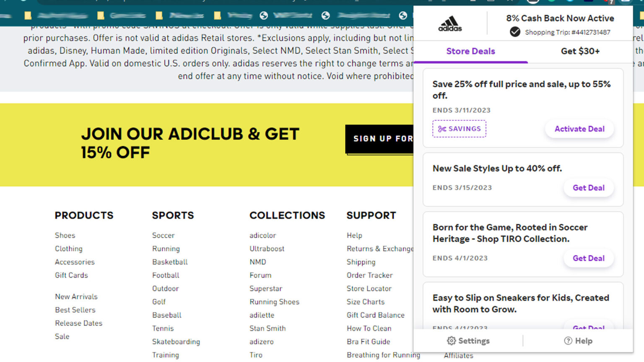Open the Order Tracker link
The width and height of the screenshot is (644, 362).
pos(370,275)
